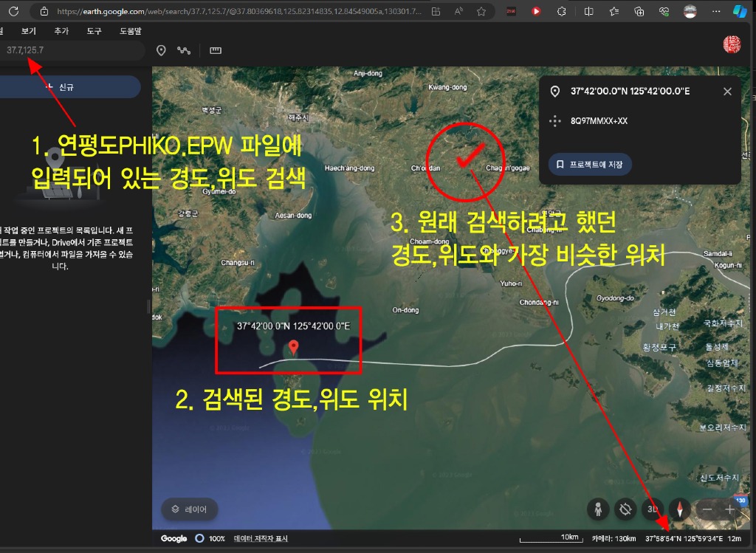756x553 pixels.
Task: Open the 보기 menu
Action: (x=29, y=31)
